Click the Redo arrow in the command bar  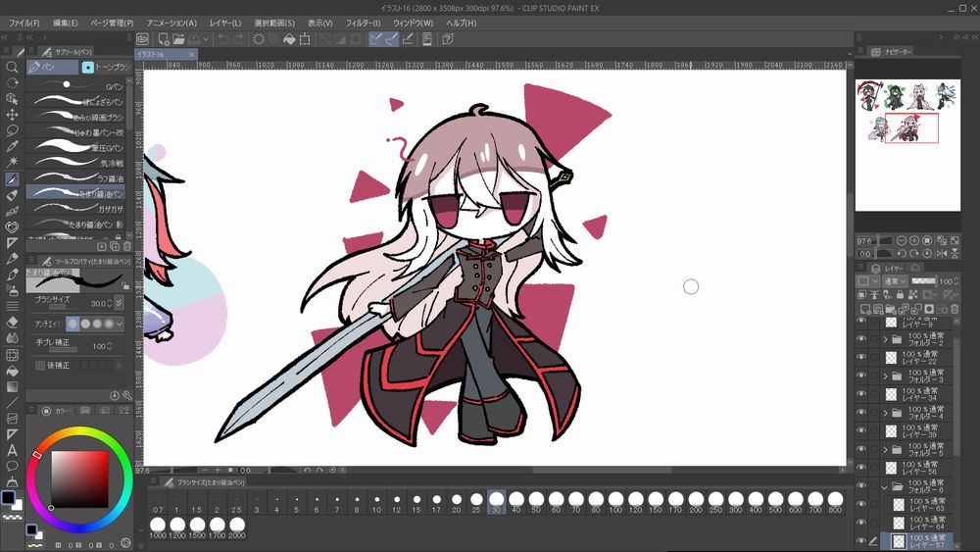pyautogui.click(x=238, y=39)
